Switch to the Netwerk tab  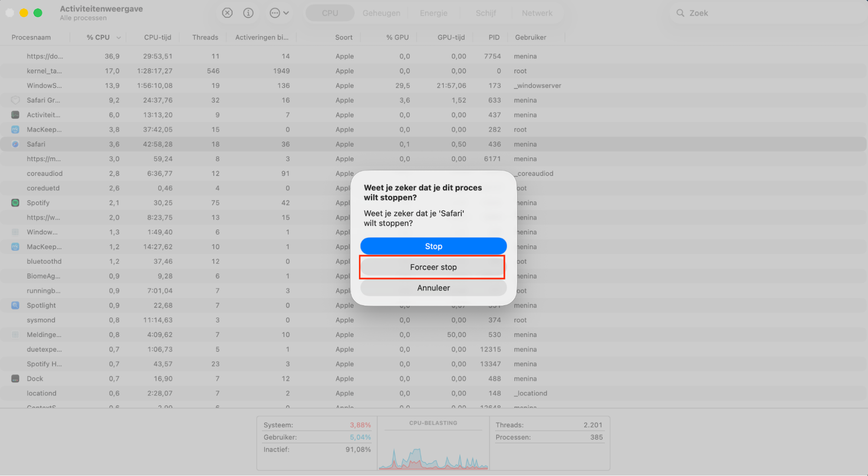[537, 13]
